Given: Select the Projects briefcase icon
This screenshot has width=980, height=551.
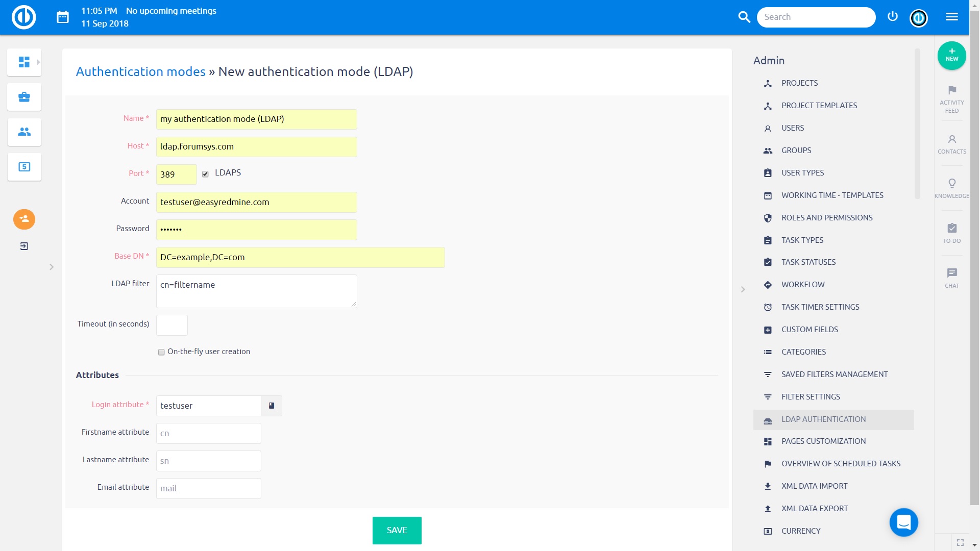Looking at the screenshot, I should tap(24, 96).
